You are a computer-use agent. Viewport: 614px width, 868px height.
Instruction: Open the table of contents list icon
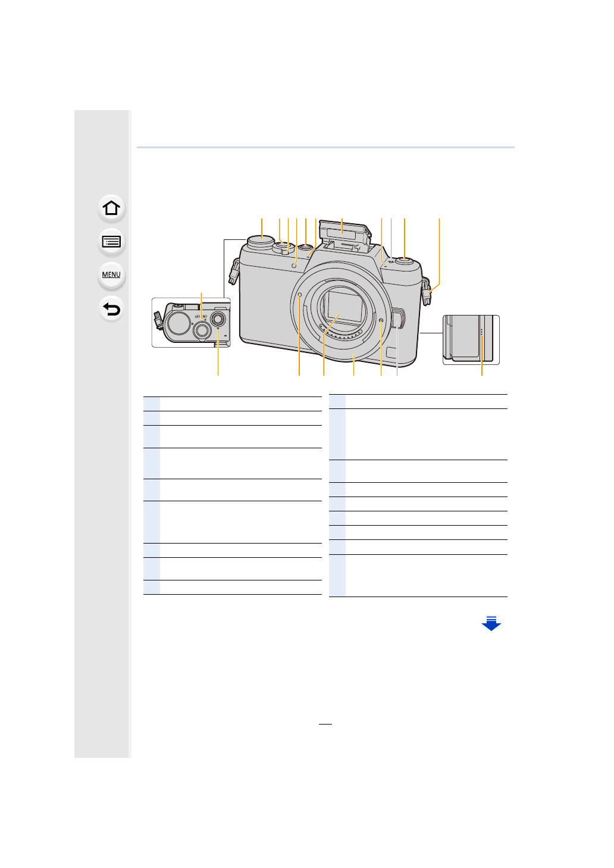tap(111, 242)
